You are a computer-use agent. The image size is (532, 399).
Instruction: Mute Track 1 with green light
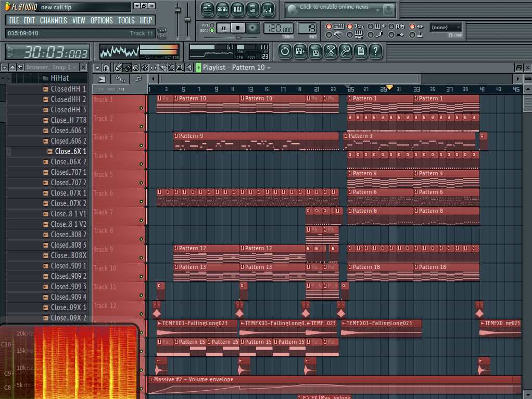142,109
